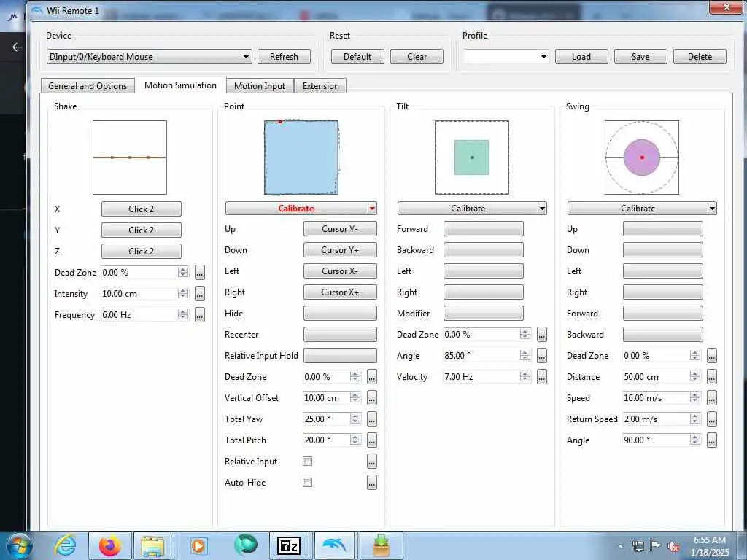Open the Profile dropdown

click(x=506, y=57)
